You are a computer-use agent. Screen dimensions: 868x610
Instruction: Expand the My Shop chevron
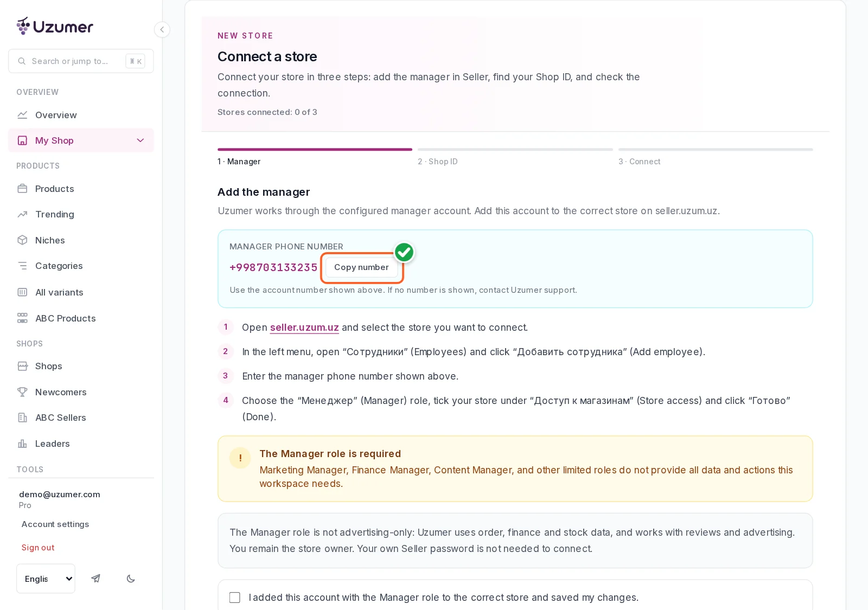point(141,140)
